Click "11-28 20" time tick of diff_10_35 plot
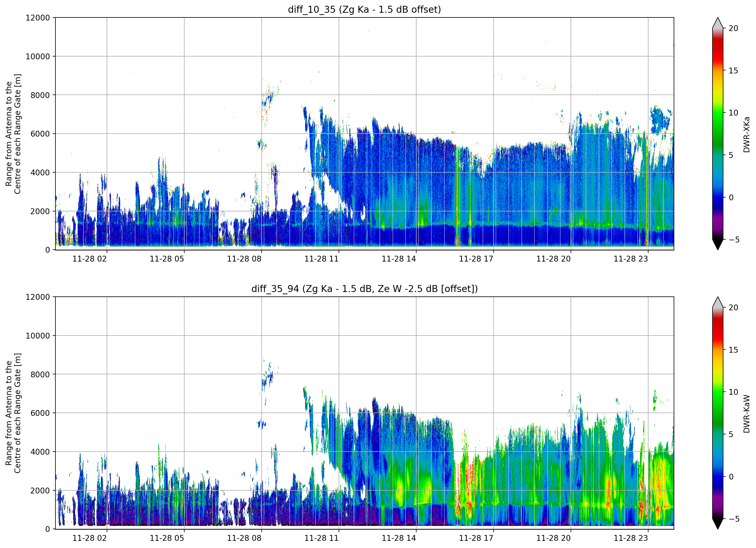 coord(554,259)
